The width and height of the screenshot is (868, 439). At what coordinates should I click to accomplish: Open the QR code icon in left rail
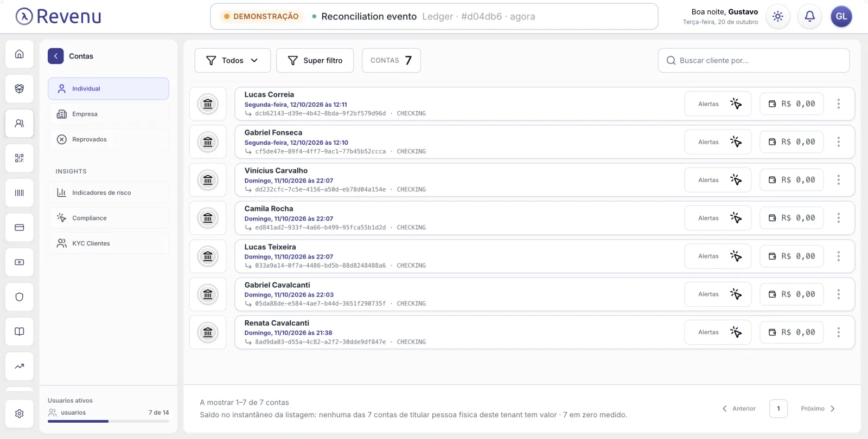20,158
